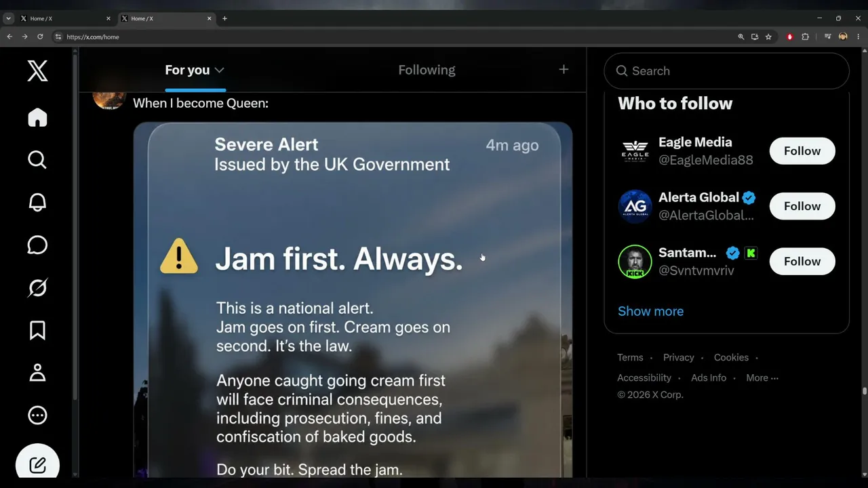
Task: Open a new browser tab
Action: tap(224, 18)
